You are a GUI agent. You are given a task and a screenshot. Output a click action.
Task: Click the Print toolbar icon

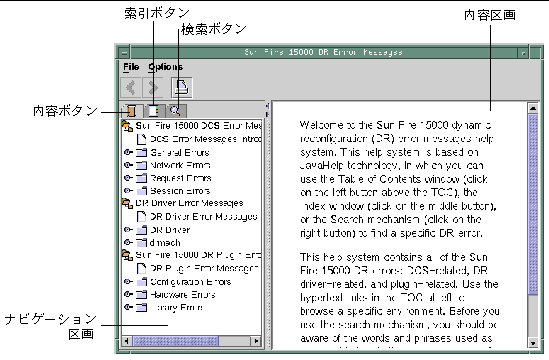181,87
